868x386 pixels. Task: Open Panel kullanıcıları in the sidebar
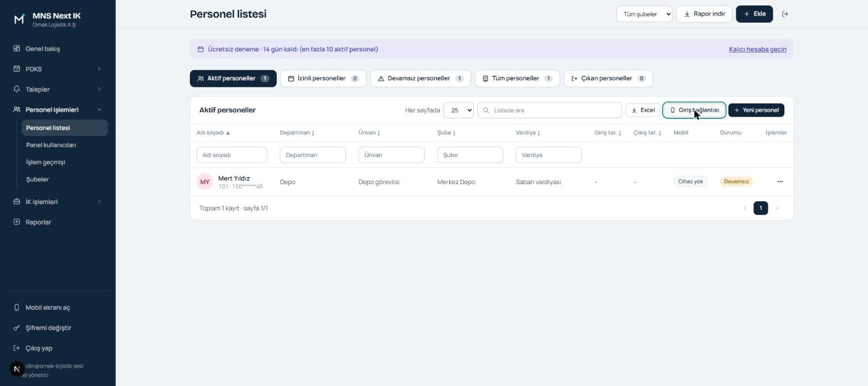tap(65, 145)
